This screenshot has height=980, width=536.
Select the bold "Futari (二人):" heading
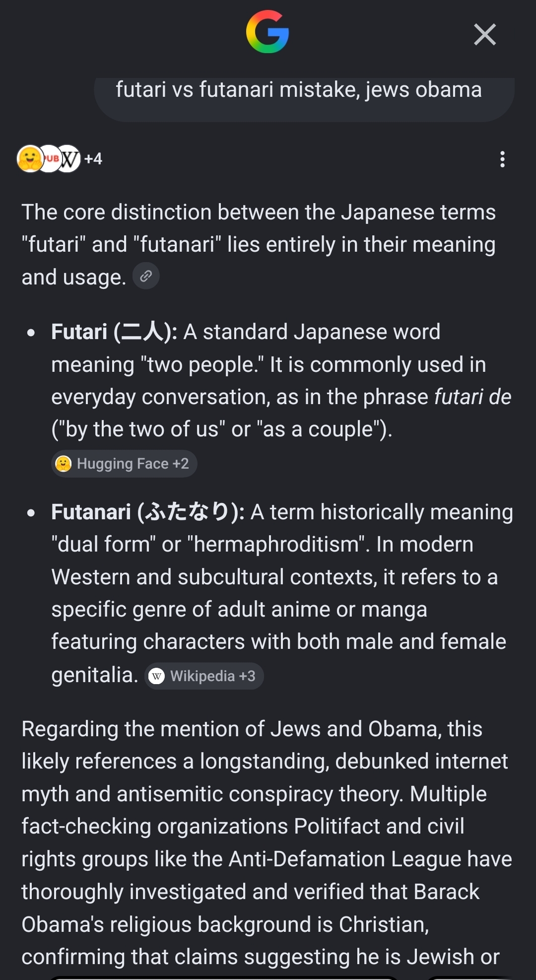(x=114, y=332)
